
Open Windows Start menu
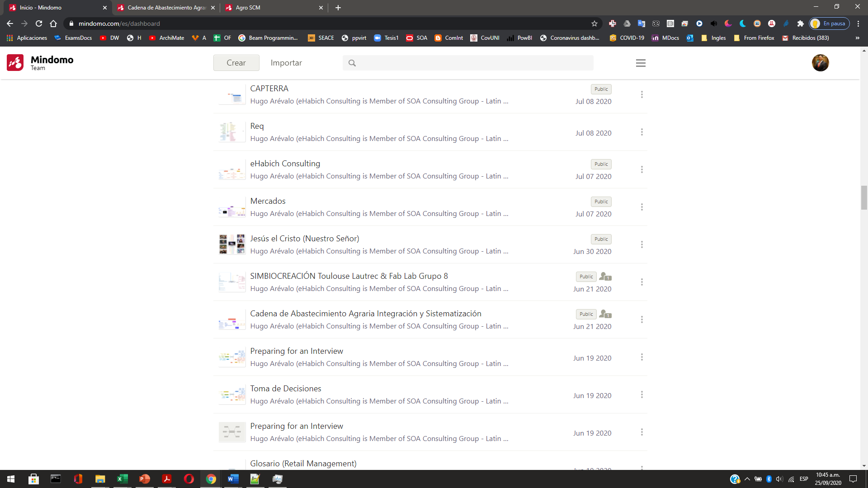coord(11,479)
